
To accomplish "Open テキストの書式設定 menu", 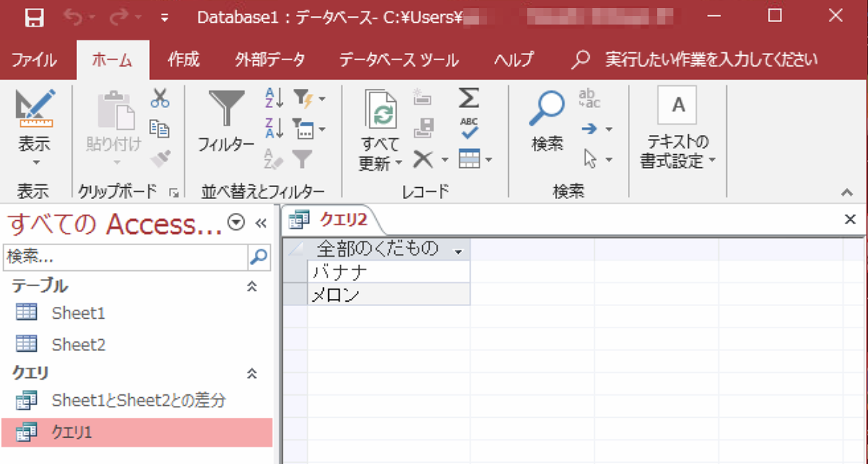I will [x=678, y=128].
